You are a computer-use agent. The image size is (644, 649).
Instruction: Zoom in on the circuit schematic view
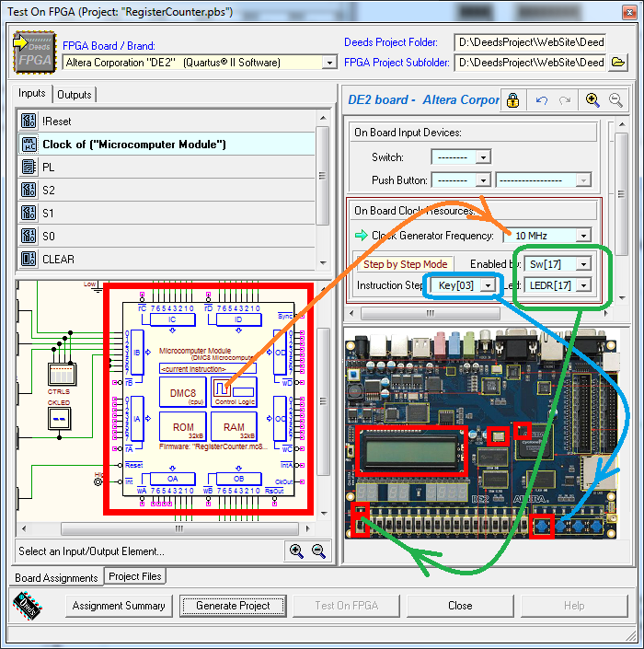pos(296,550)
